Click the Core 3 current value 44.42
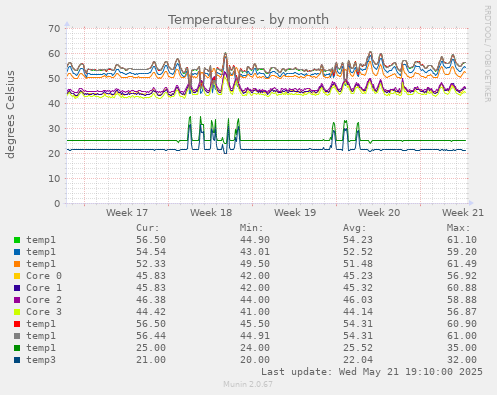The width and height of the screenshot is (497, 395). click(151, 312)
